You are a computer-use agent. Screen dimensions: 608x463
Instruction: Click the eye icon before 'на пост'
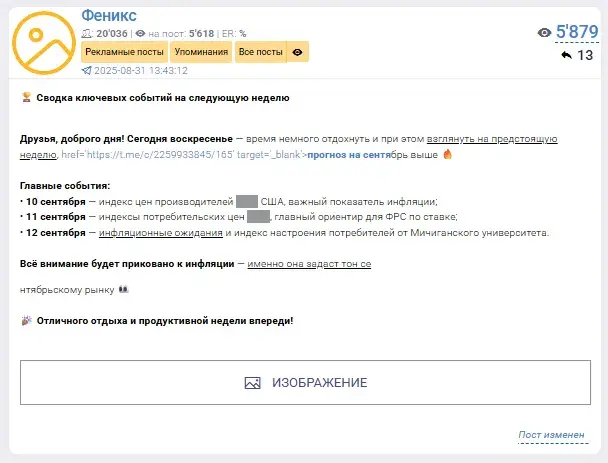click(x=140, y=34)
